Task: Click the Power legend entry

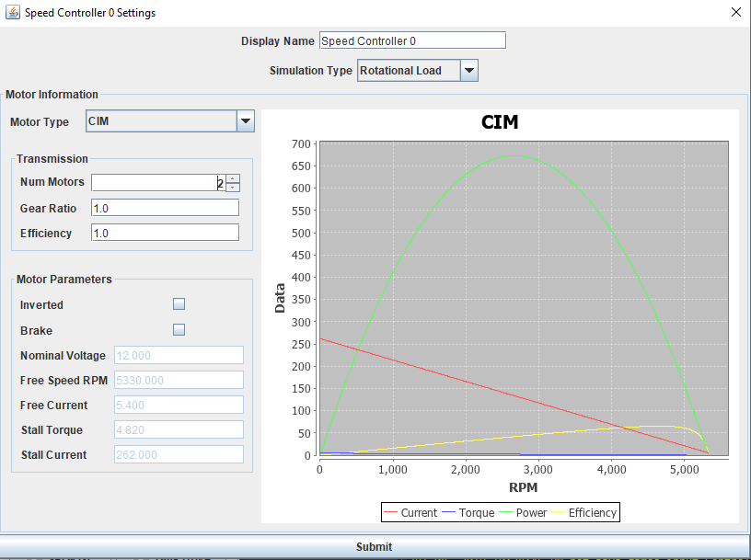Action: click(523, 512)
